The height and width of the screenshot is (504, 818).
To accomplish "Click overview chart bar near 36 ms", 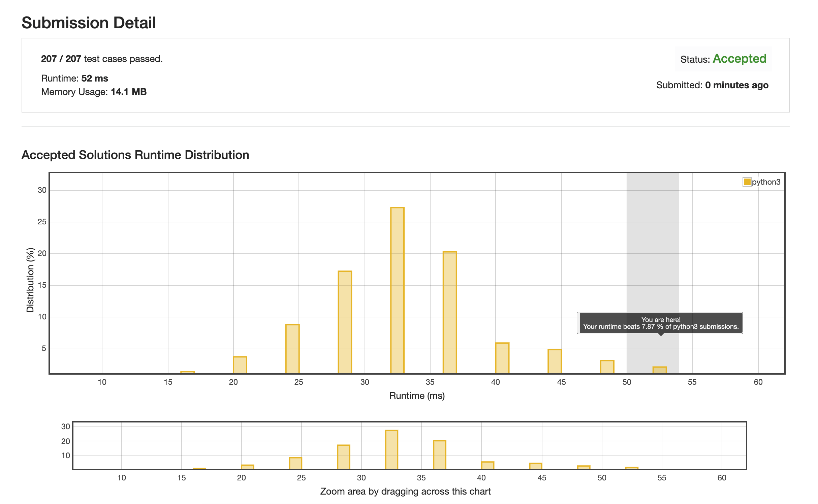I will (x=439, y=454).
